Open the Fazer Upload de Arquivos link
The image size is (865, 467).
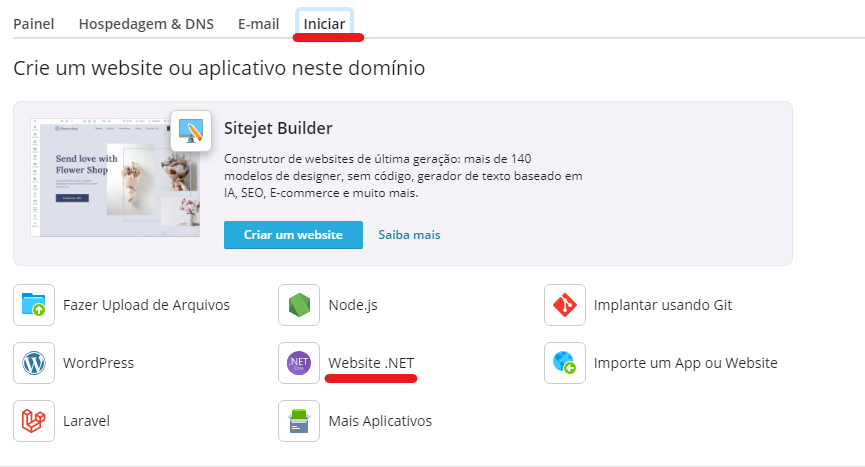pos(146,305)
